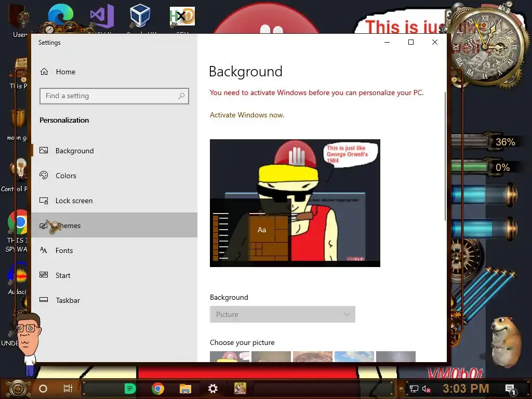Select the Microsoft Edge desktop icon
Viewport: 532px width, 399px height.
click(x=61, y=16)
